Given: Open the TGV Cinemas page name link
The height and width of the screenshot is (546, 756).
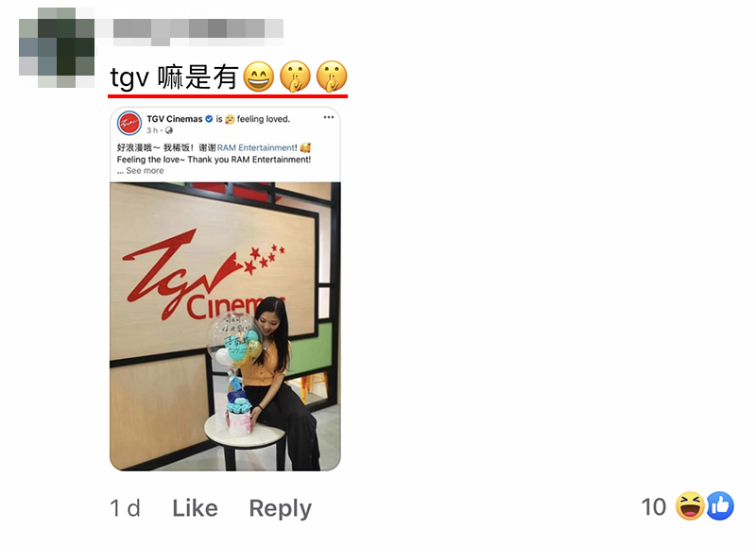Looking at the screenshot, I should click(175, 118).
